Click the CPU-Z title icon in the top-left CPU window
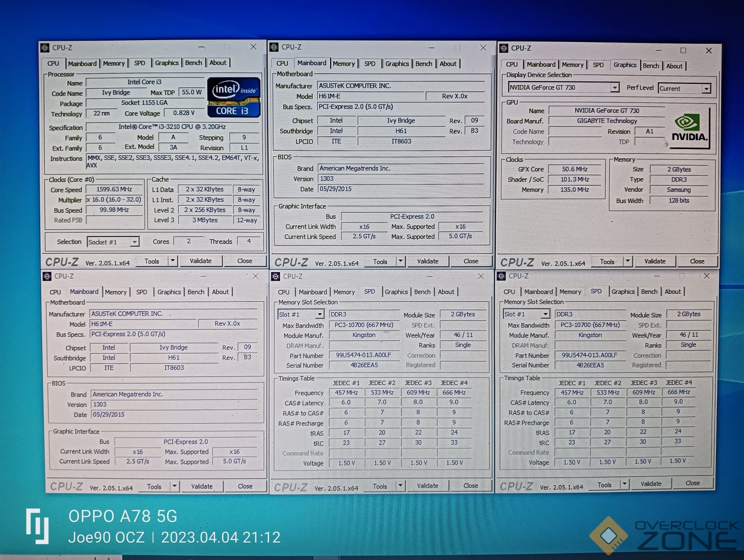The height and width of the screenshot is (560, 744). tap(45, 48)
